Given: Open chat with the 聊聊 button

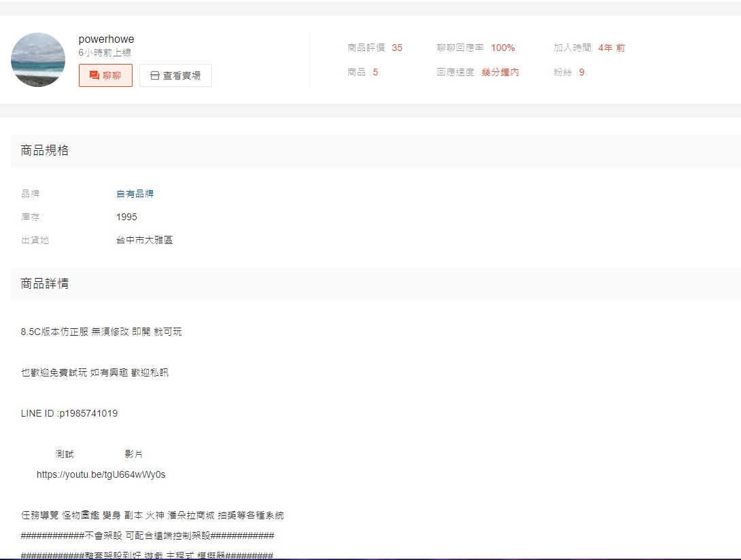Looking at the screenshot, I should tap(105, 75).
